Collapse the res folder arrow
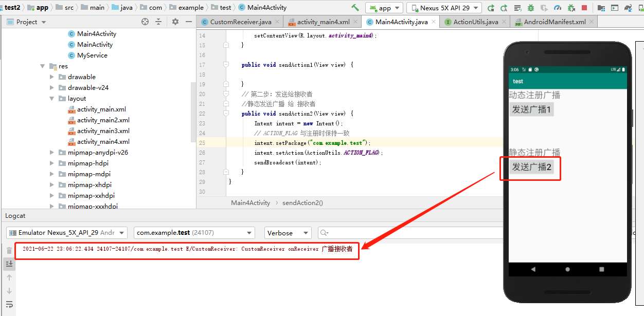The height and width of the screenshot is (316, 644). pos(43,66)
